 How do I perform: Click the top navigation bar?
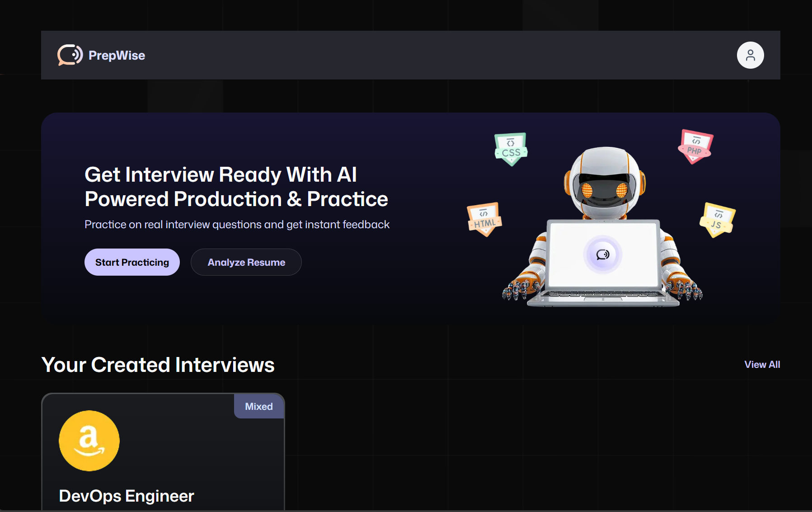click(407, 55)
